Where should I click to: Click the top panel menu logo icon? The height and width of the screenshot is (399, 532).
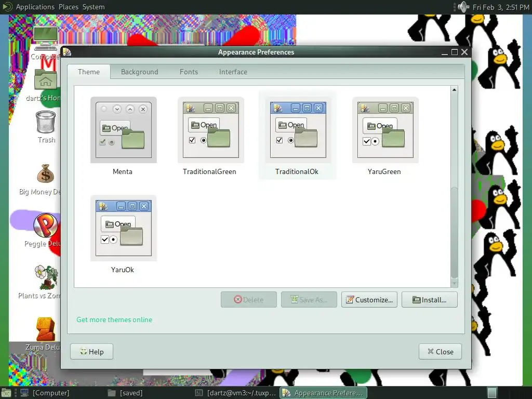(7, 7)
